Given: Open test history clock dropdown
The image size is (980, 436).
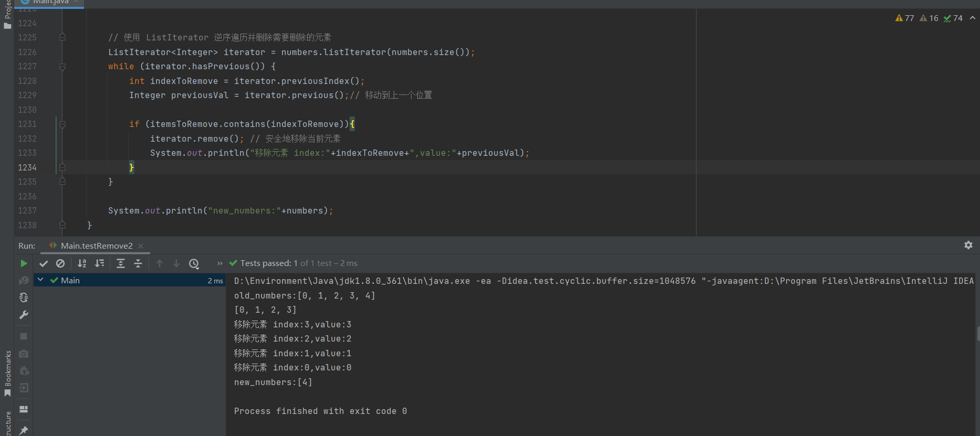Looking at the screenshot, I should click(194, 263).
